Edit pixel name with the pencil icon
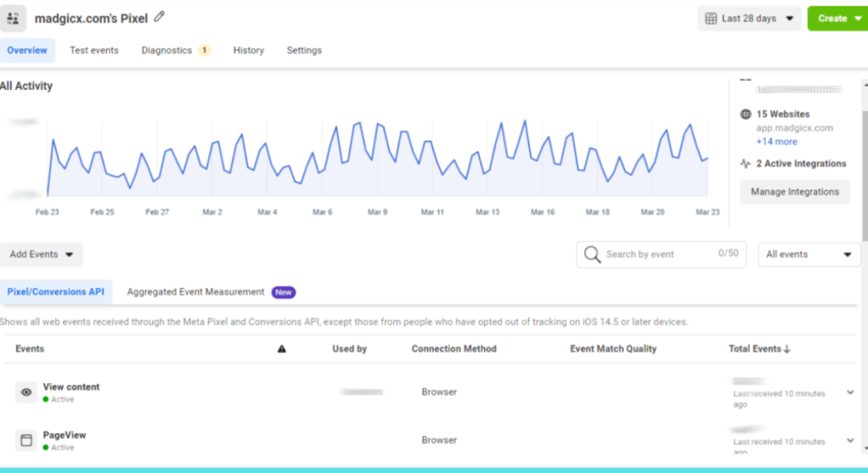The image size is (868, 473). (x=159, y=17)
